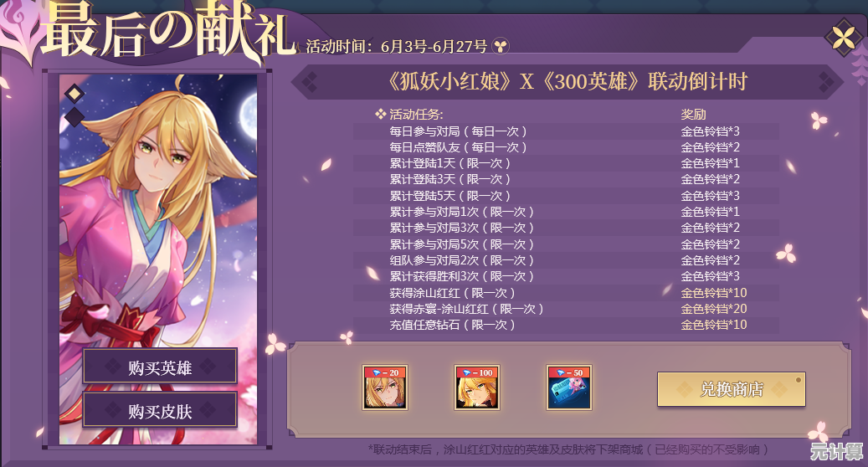
Task: Select the 每日参与对局 task row
Action: (x=567, y=131)
